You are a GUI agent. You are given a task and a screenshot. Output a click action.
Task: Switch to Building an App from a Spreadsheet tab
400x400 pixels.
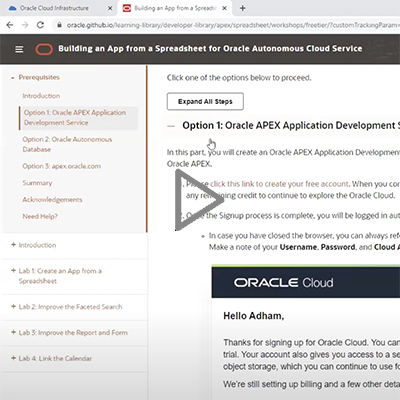click(175, 8)
